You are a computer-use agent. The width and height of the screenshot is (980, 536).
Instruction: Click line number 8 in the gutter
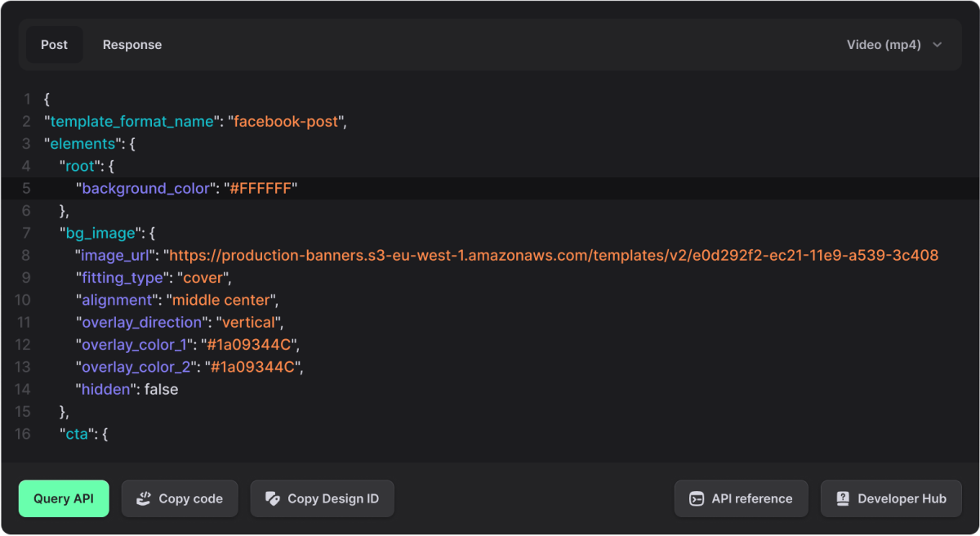[26, 256]
